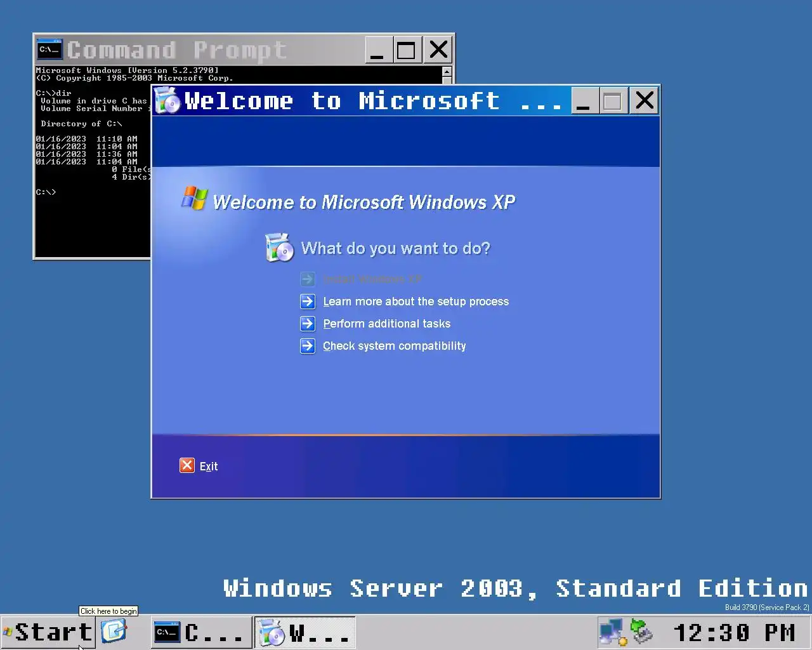The image size is (812, 650).
Task: Open the quick launch icon beside Start
Action: tap(114, 632)
